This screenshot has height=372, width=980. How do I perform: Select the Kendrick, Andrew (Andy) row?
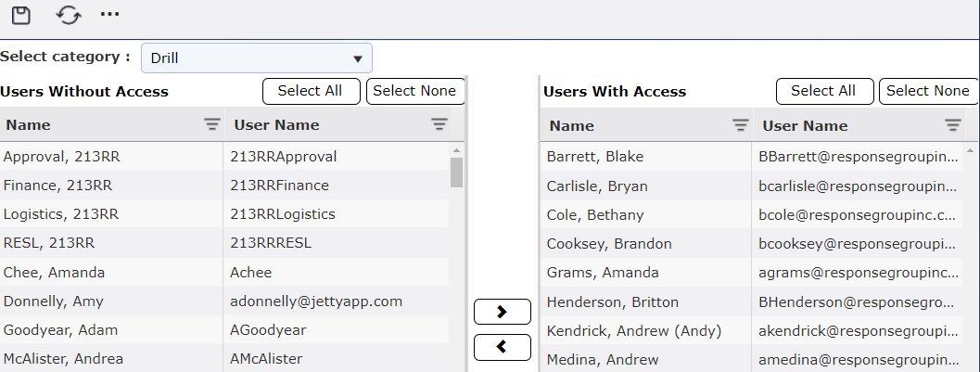tap(645, 330)
